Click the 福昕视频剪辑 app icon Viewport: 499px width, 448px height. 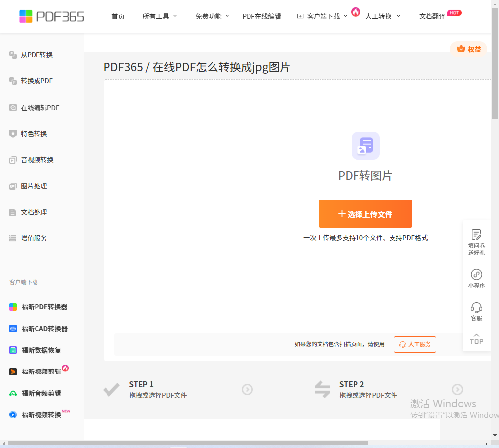(x=13, y=372)
